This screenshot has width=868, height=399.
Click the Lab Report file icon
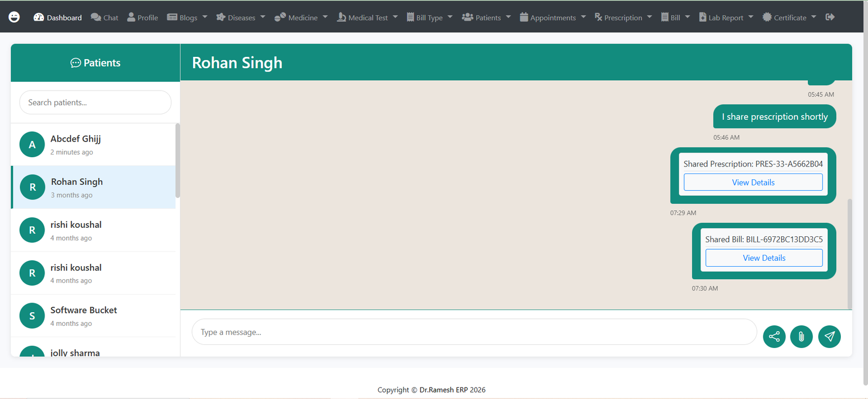click(x=703, y=17)
